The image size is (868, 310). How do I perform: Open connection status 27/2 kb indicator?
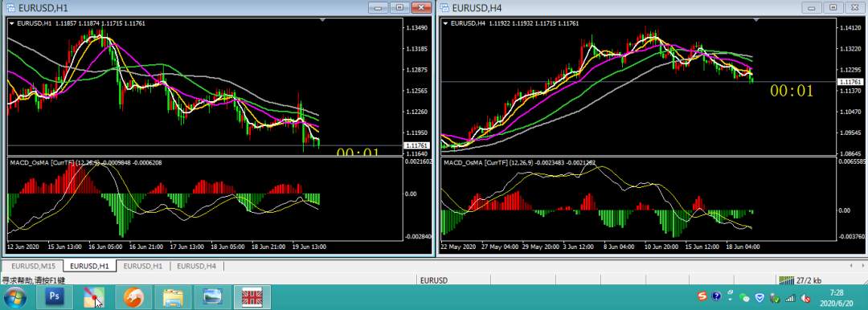[800, 280]
